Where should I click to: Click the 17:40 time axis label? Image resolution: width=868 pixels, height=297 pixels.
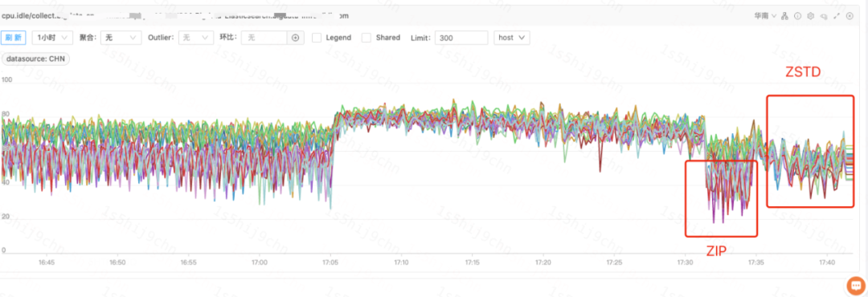(x=827, y=262)
